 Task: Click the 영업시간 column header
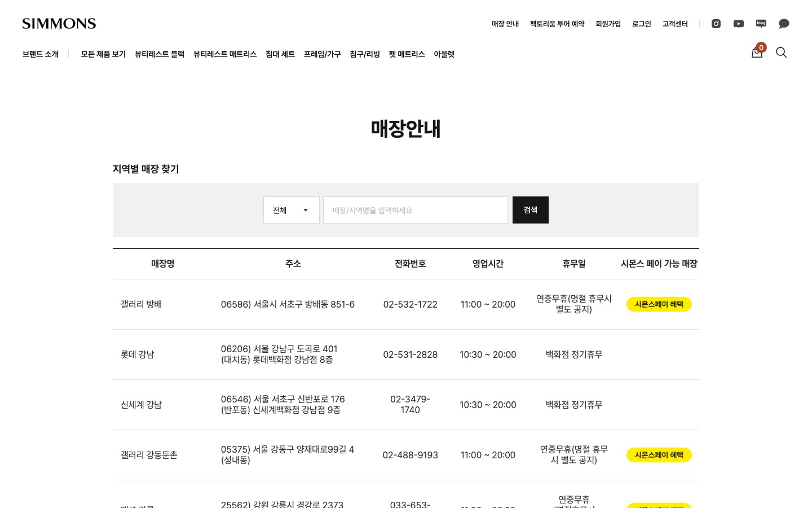click(x=488, y=264)
